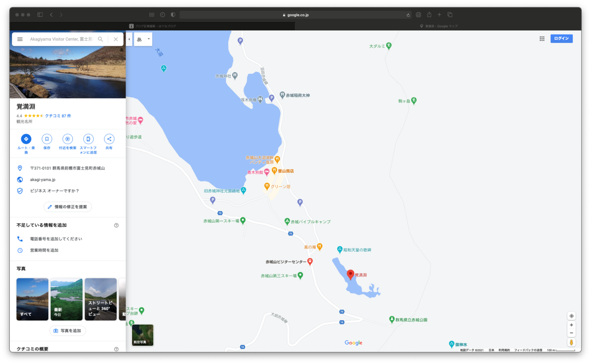Screen dimensions: 591x364
Task: Switch to the 覚満淵 - Google マップ tab
Action: coord(438,26)
